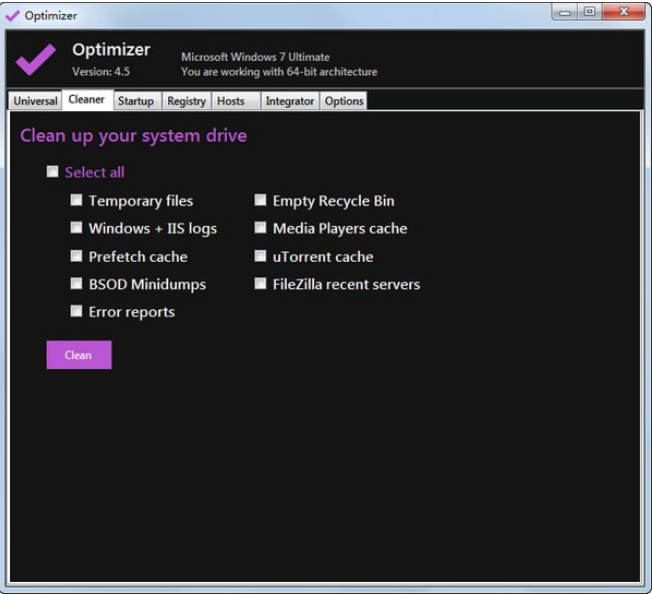Click the 'Optimizer' header title text
Screen dimensions: 652x594
111,50
